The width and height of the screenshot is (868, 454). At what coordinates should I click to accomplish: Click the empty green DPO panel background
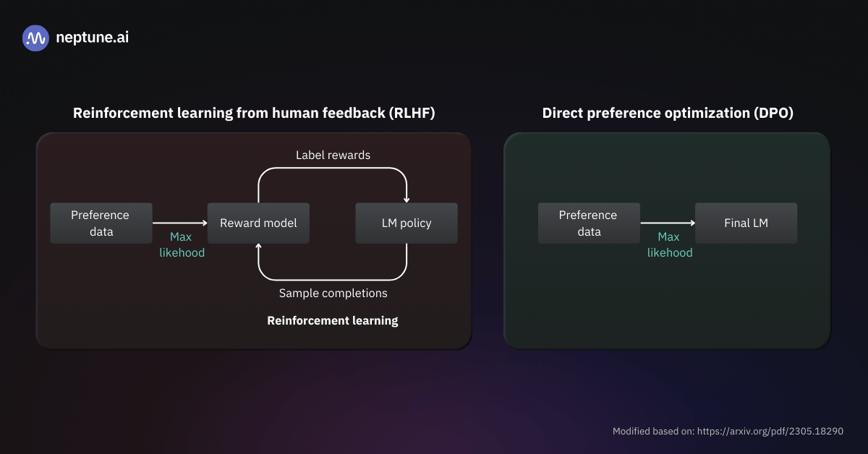click(x=666, y=304)
